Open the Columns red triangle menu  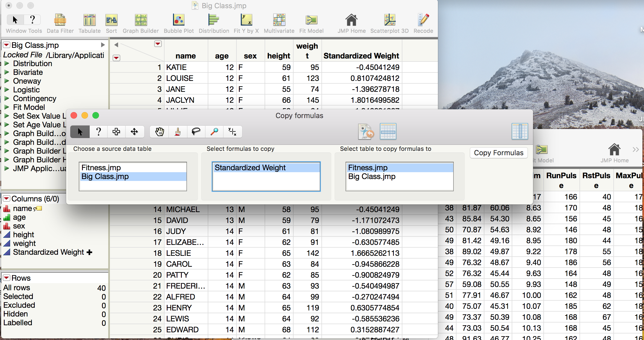tap(7, 198)
